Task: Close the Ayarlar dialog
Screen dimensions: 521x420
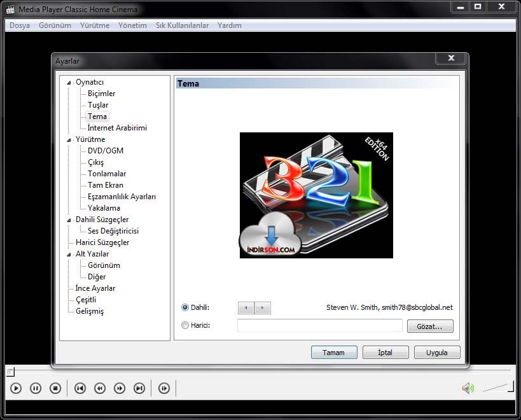Action: coord(451,58)
